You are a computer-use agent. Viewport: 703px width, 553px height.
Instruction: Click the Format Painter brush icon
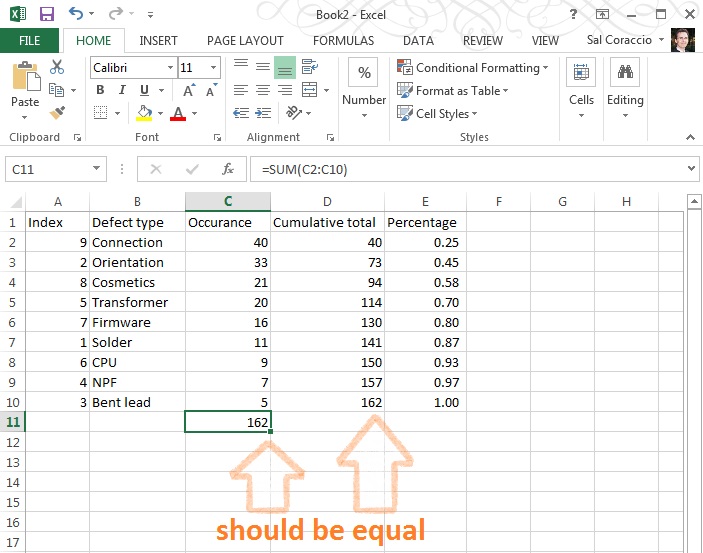point(57,112)
